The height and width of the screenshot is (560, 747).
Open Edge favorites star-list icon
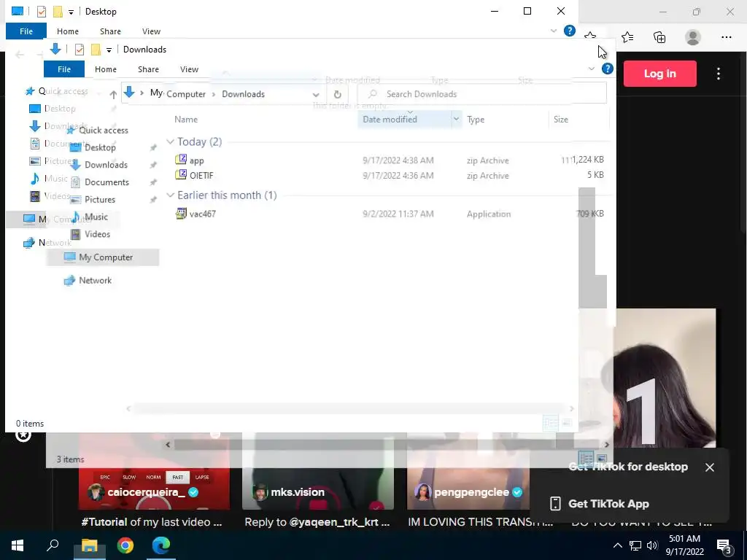pos(627,37)
